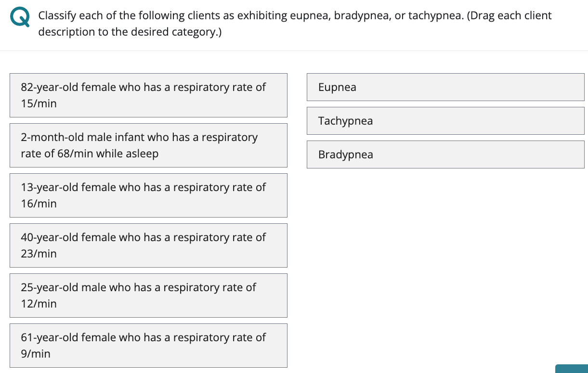Click the '15/min' text in first card
Image resolution: width=588 pixels, height=373 pixels.
click(39, 103)
